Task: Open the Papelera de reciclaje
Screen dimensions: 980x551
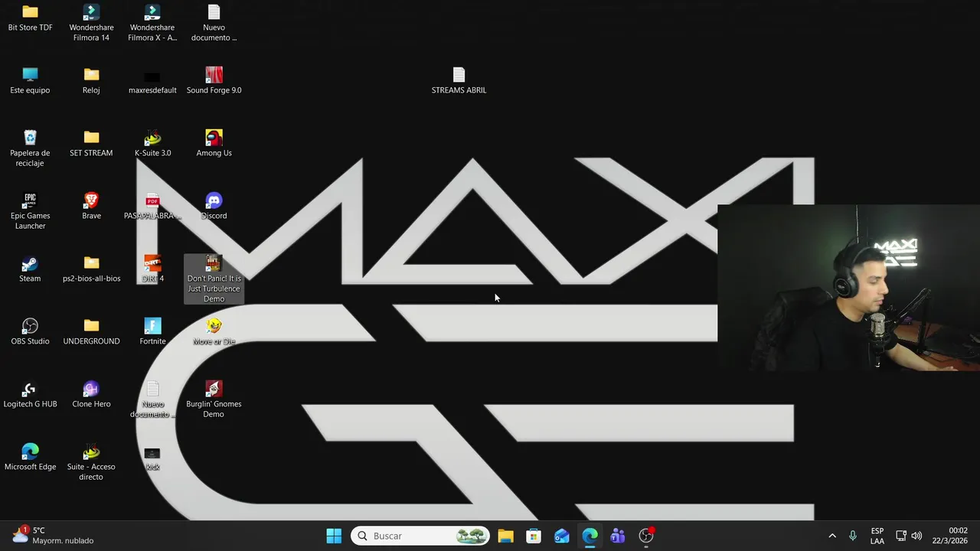Action: pyautogui.click(x=30, y=148)
